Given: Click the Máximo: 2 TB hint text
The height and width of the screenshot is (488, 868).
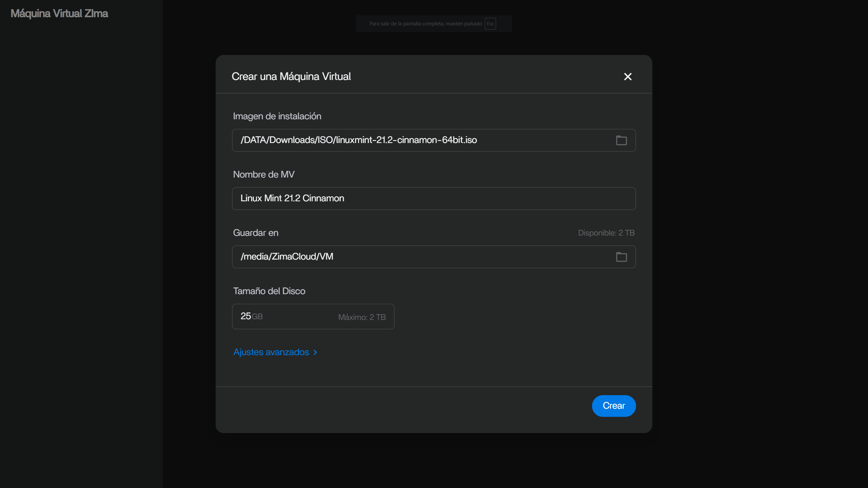Looking at the screenshot, I should coord(362,317).
